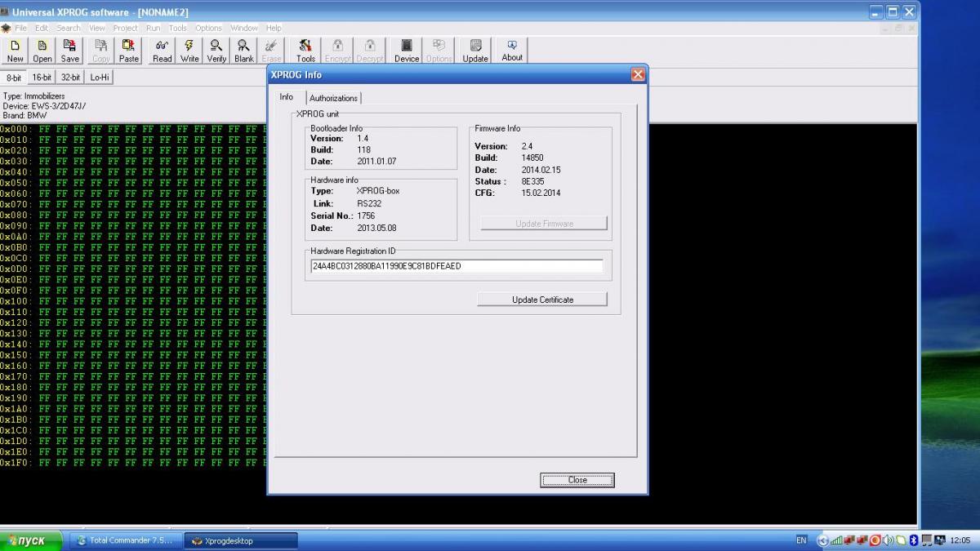Toggle Lo-Hi byte order

point(99,78)
